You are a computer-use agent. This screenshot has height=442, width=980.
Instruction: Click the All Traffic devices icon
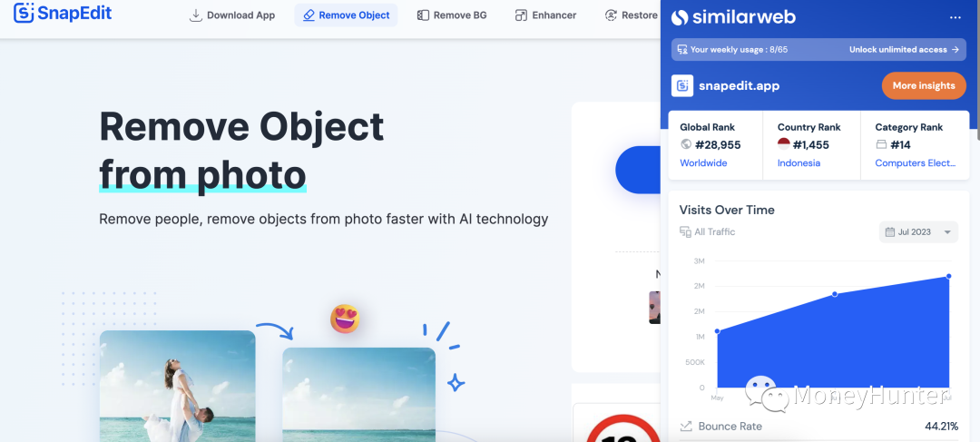(685, 232)
